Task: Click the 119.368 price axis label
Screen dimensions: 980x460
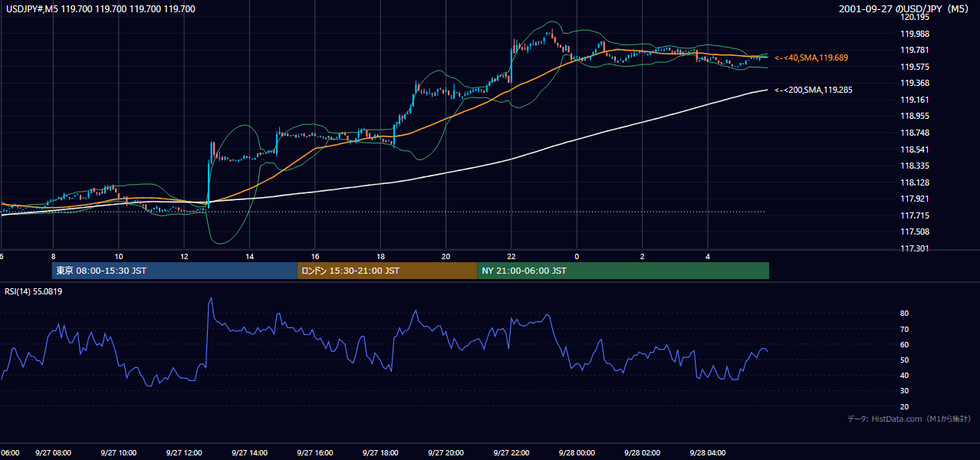Action: click(x=915, y=84)
